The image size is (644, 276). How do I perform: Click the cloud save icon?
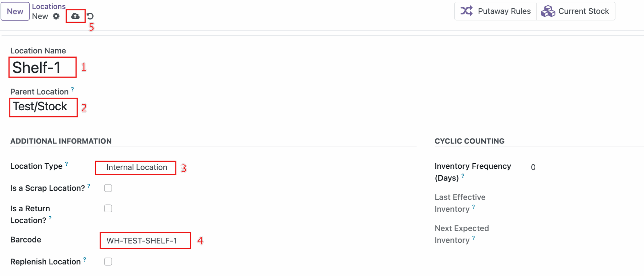tap(75, 16)
